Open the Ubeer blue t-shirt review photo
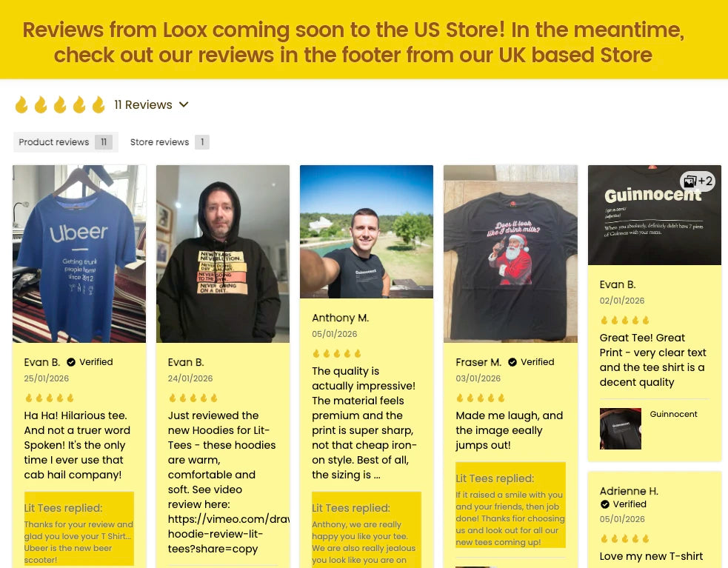728x568 pixels. click(x=79, y=253)
